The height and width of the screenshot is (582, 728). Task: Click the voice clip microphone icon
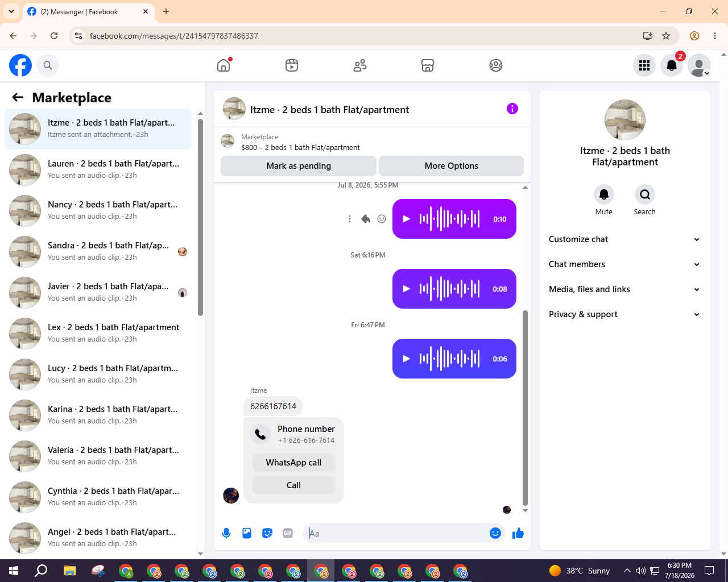tap(226, 533)
